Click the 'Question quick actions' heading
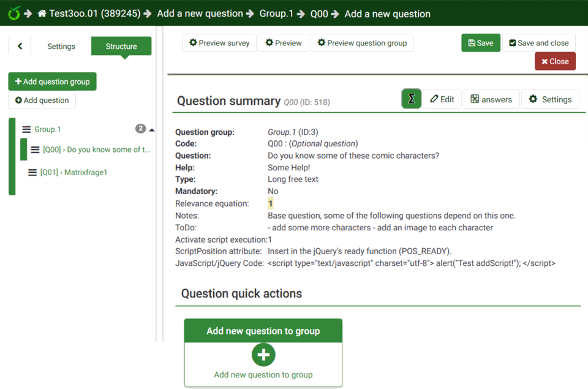This screenshot has height=389, width=588. [241, 293]
